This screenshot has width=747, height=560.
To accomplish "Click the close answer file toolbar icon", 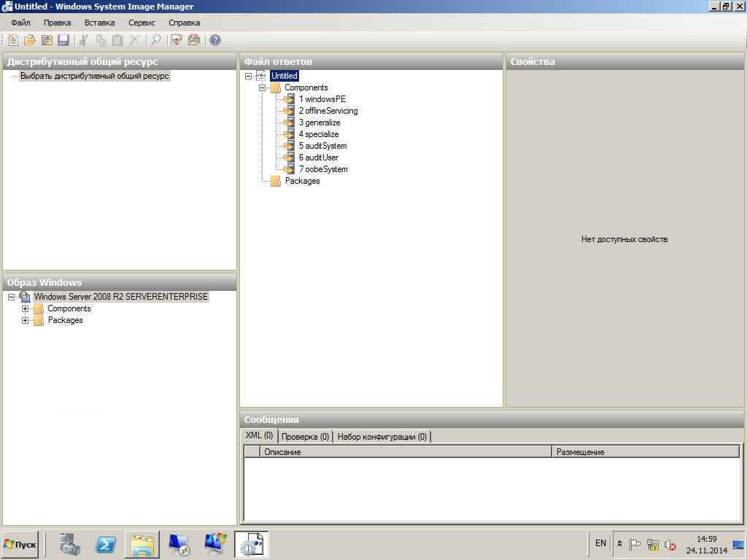I will pyautogui.click(x=47, y=41).
